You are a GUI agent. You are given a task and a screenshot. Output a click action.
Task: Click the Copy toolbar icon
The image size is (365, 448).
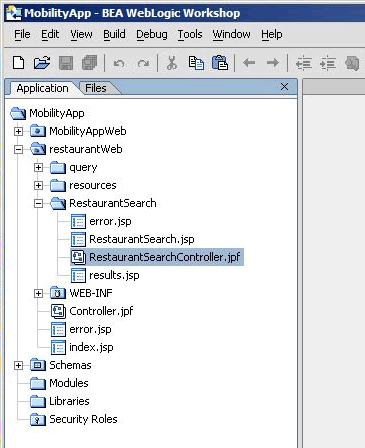coord(196,63)
